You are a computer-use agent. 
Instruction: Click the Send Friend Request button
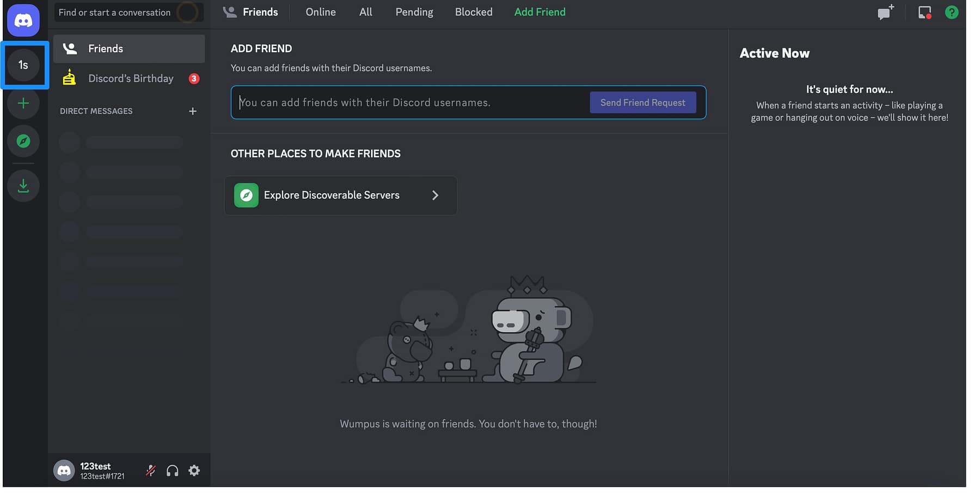click(642, 102)
